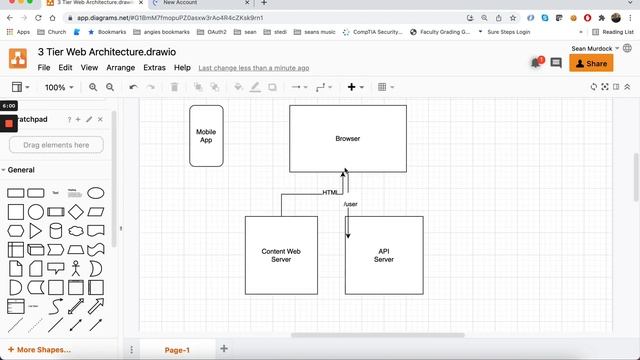Open the Extras menu

154,68
